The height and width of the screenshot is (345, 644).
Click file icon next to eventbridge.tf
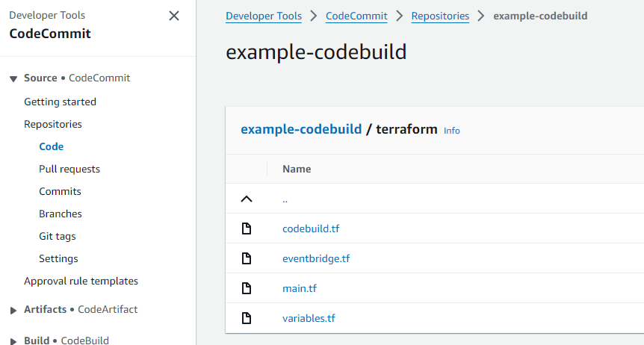[247, 258]
